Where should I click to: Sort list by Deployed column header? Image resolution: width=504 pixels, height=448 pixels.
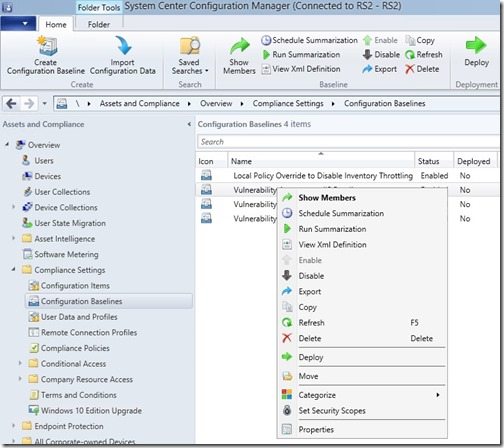coord(476,161)
